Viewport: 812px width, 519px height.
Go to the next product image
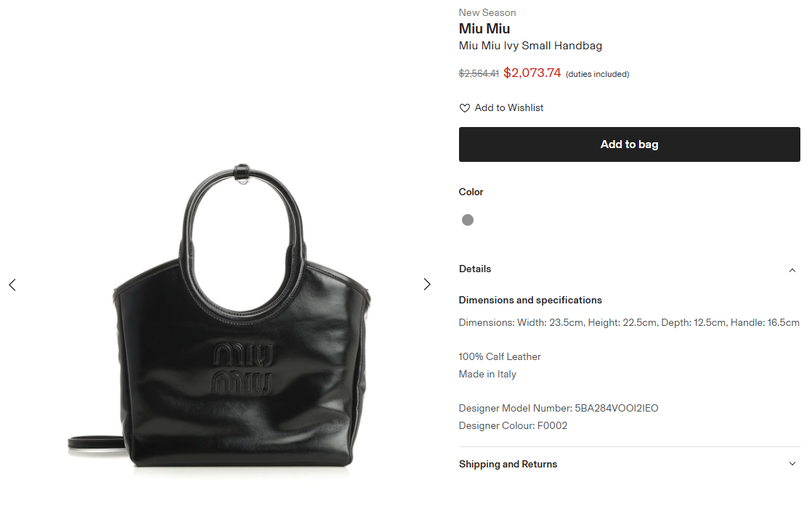[427, 285]
